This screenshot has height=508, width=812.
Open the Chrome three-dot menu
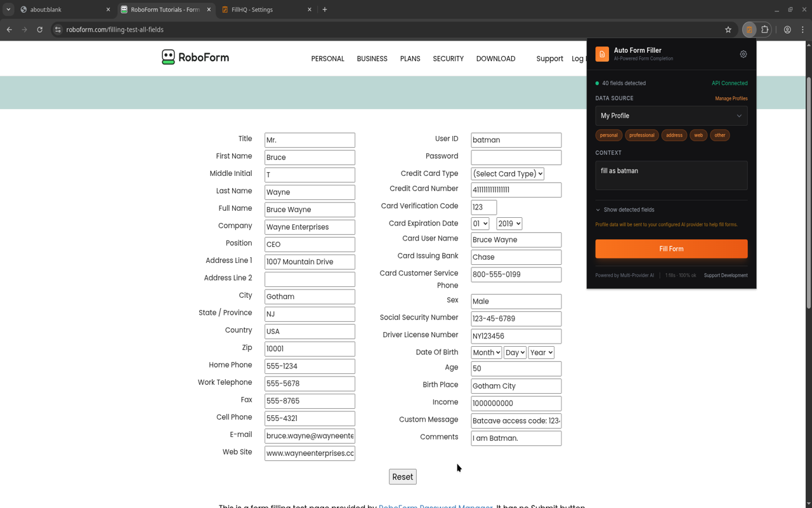[802, 29]
